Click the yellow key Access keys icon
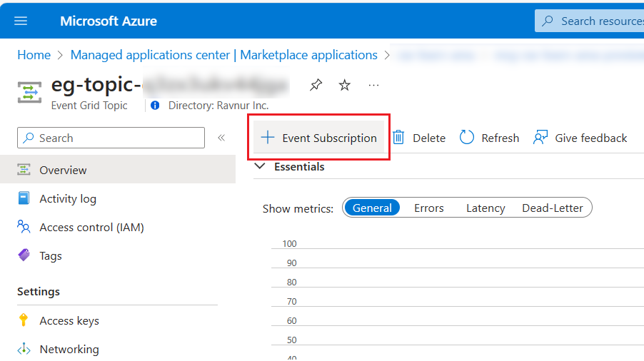Viewport: 644px width, 361px height. coord(24,320)
